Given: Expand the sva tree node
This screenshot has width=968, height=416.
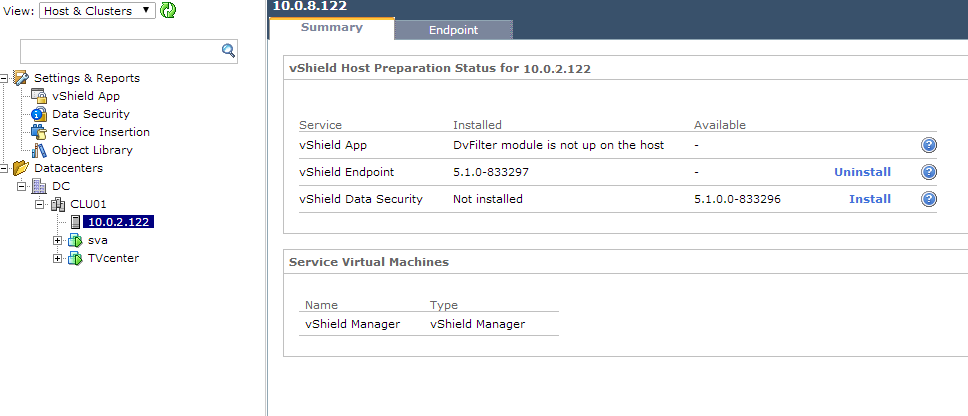Looking at the screenshot, I should point(58,240).
